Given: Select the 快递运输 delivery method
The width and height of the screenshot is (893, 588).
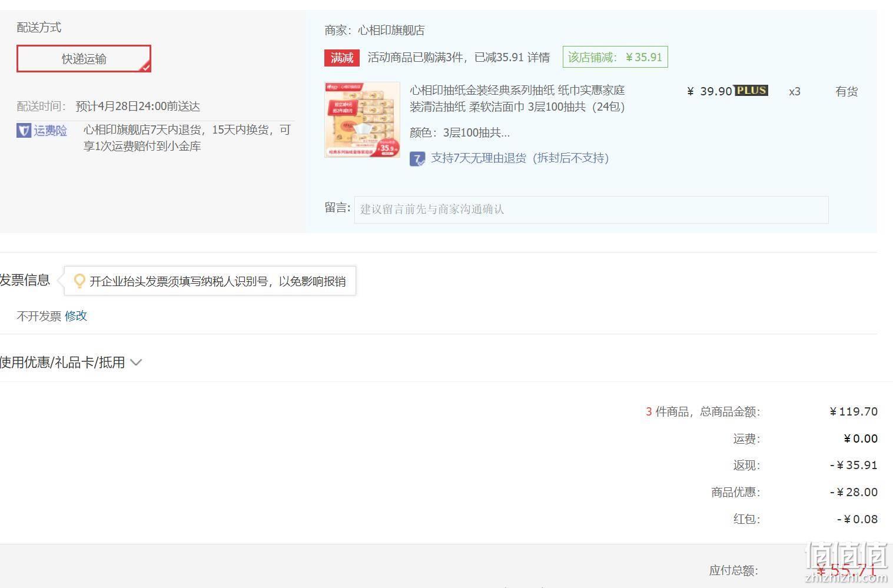Looking at the screenshot, I should pyautogui.click(x=84, y=59).
